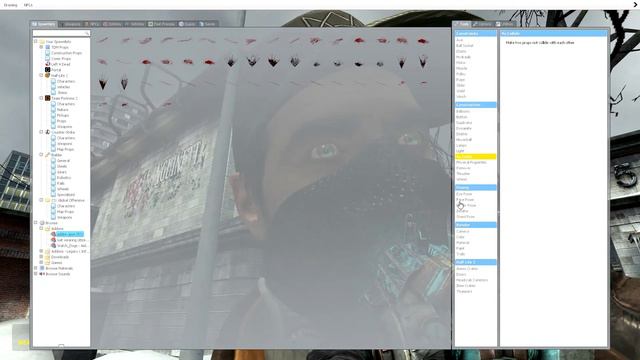Switch to the Saves tab
This screenshot has width=640, height=360.
[x=207, y=24]
